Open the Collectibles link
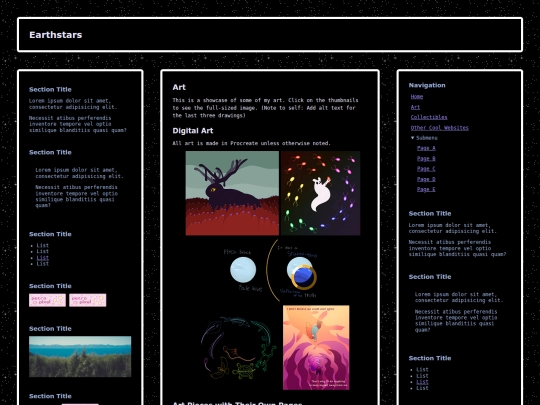Image resolution: width=540 pixels, height=405 pixels. (429, 117)
